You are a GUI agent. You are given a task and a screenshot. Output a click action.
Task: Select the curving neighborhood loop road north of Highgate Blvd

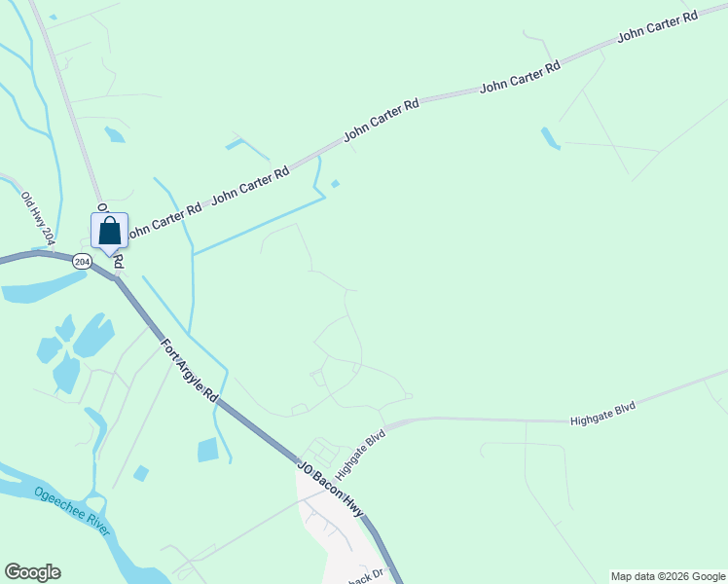(338, 351)
